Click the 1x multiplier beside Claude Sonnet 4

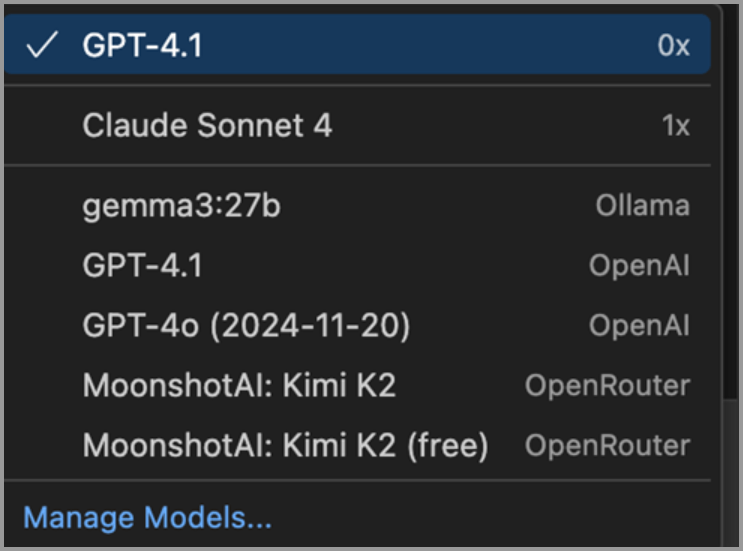click(x=675, y=126)
